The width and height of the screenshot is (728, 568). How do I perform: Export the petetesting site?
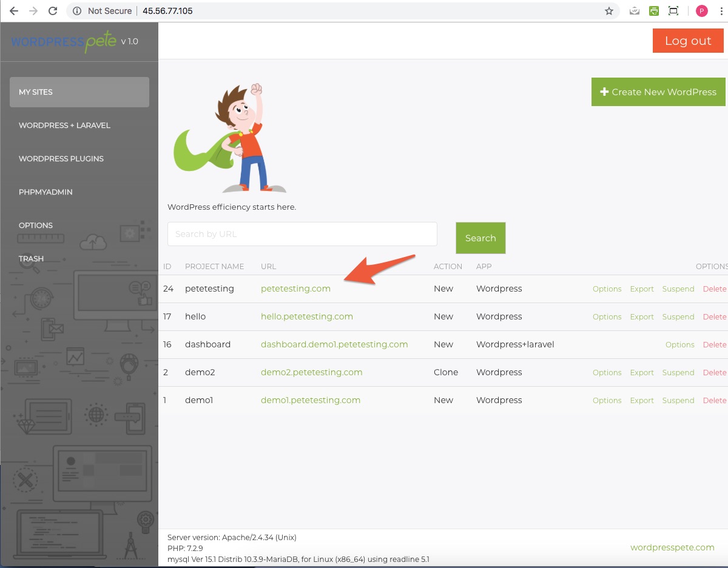coord(642,289)
